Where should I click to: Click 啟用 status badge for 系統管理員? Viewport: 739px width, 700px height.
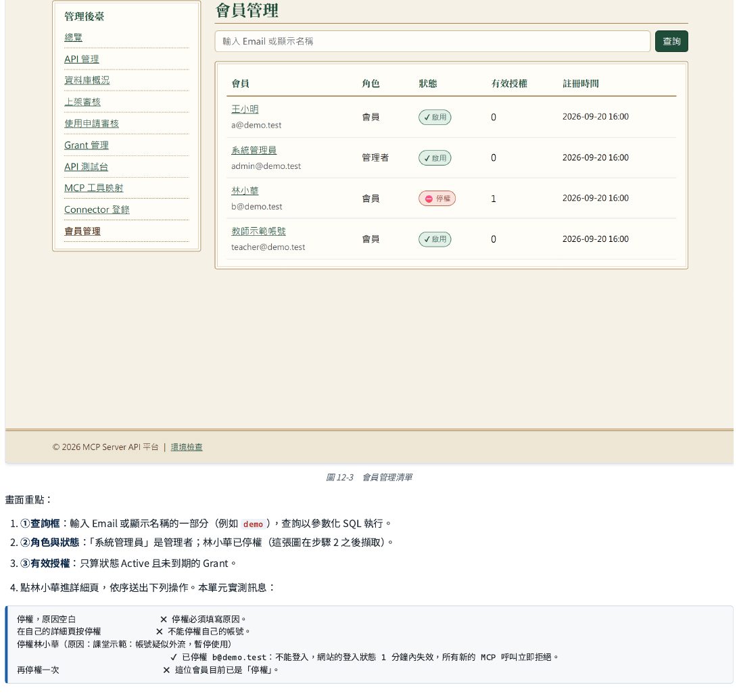(435, 158)
